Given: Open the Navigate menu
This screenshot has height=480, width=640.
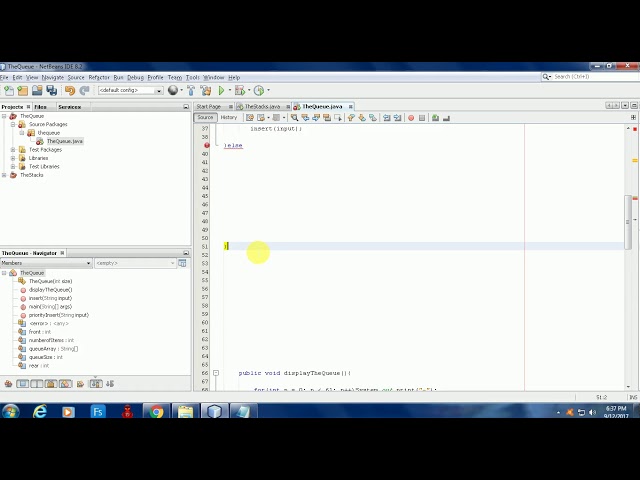Looking at the screenshot, I should pyautogui.click(x=53, y=78).
